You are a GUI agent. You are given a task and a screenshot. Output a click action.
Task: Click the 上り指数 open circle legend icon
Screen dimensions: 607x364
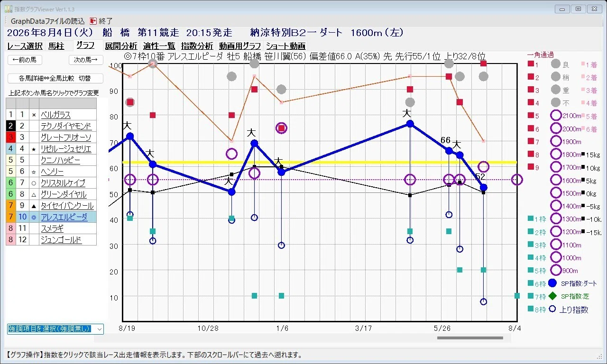coord(552,309)
